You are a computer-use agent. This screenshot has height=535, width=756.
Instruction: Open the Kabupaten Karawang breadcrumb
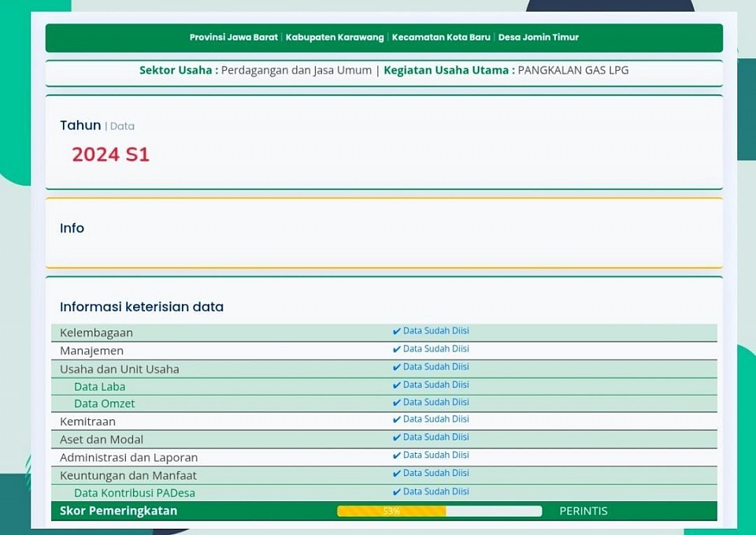[335, 37]
